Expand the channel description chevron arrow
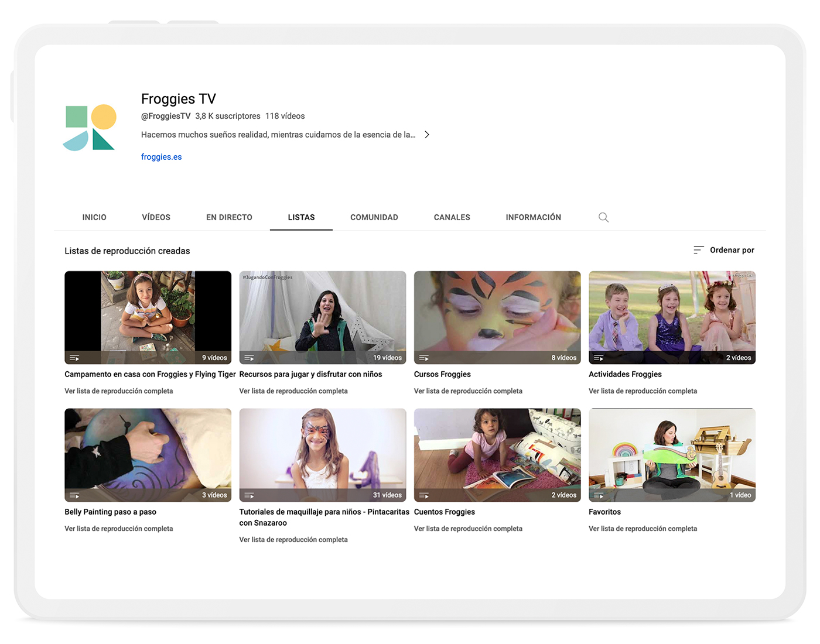Viewport: 820px width, 644px height. pos(427,135)
